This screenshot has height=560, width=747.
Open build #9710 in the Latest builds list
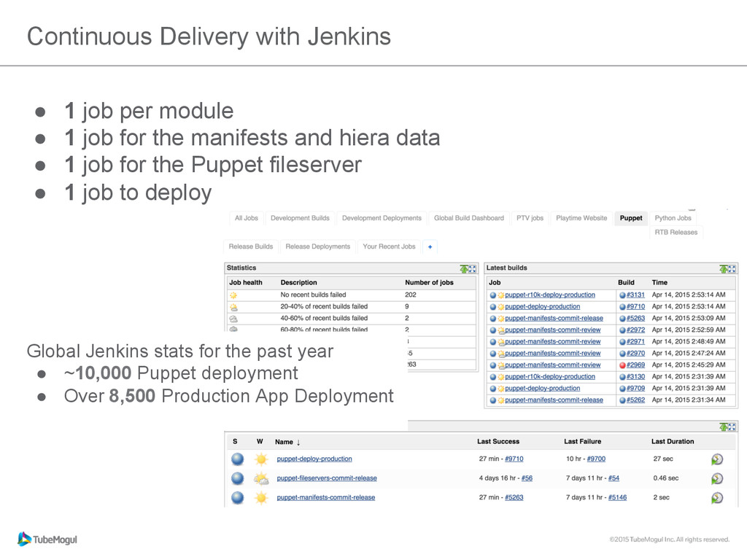635,307
